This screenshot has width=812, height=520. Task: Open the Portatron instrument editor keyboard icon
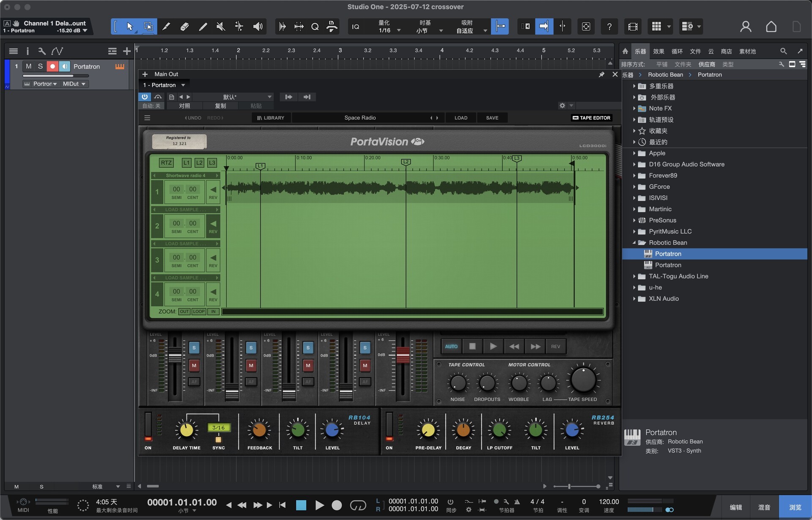point(120,66)
